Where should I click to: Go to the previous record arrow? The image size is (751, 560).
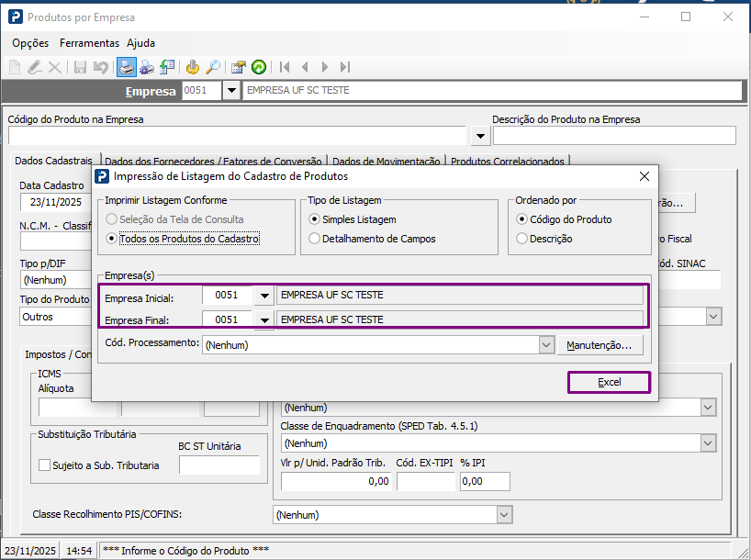pos(304,67)
